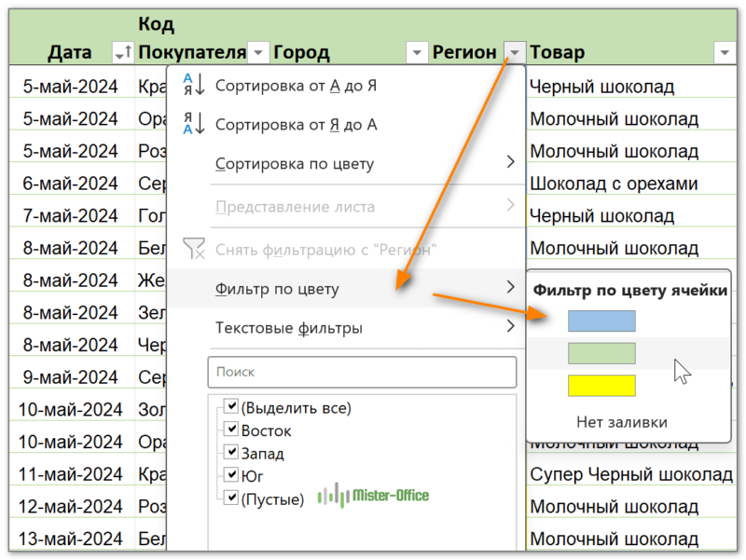The image size is (746, 560).
Task: Choose the yellow cell color swatch
Action: tap(601, 386)
